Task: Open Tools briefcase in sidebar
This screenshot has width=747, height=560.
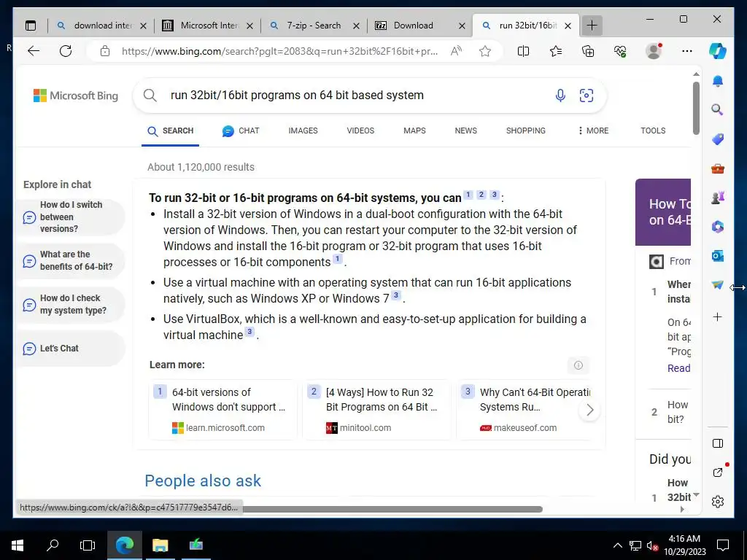Action: (x=718, y=168)
